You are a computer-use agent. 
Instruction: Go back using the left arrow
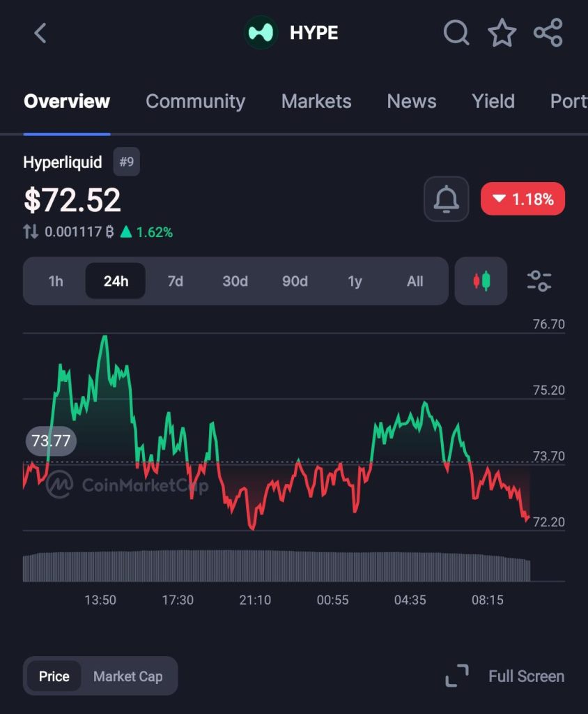coord(40,33)
